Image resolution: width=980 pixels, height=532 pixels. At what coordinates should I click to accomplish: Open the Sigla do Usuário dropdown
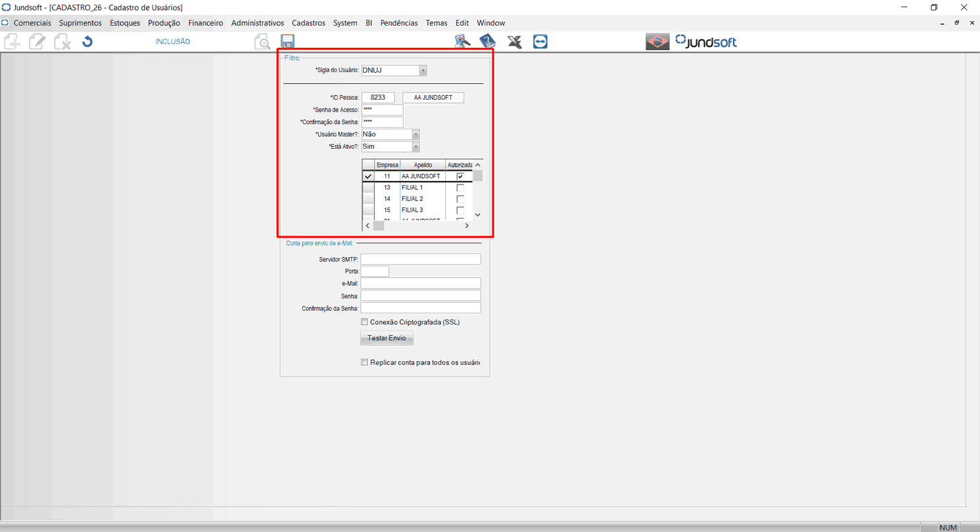click(x=423, y=70)
